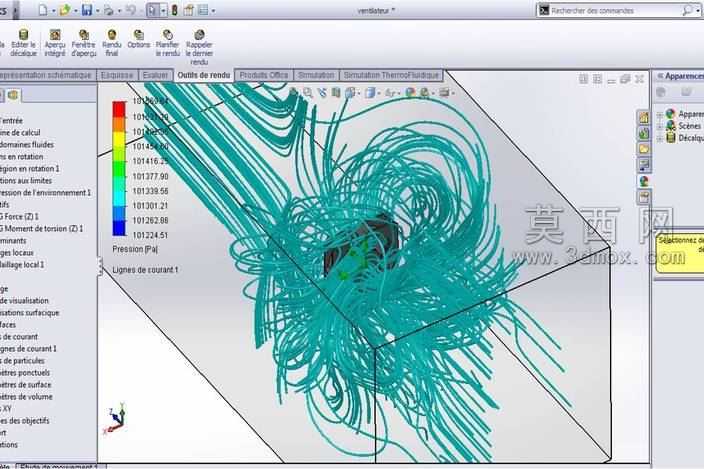Select Maillage local 1 tree item

pyautogui.click(x=22, y=265)
